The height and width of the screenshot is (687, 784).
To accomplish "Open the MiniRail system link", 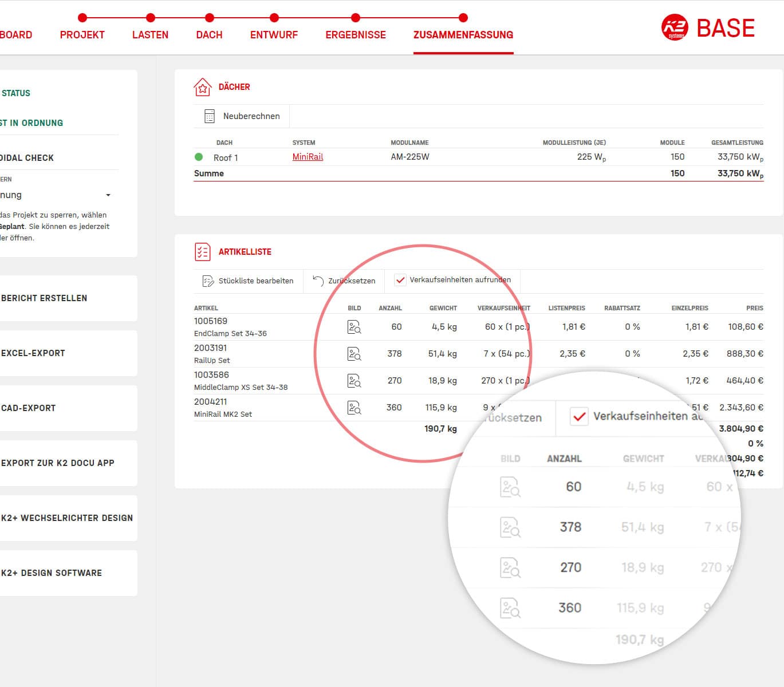I will [x=308, y=157].
